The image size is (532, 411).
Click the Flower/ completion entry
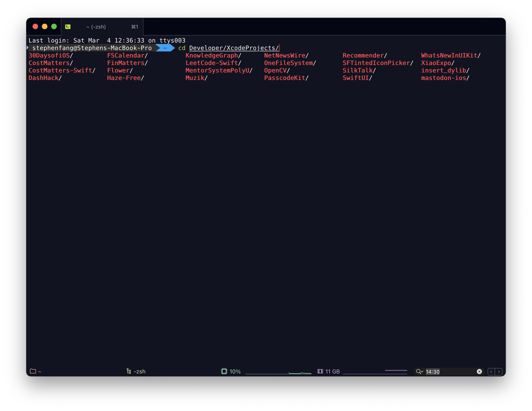click(x=120, y=70)
